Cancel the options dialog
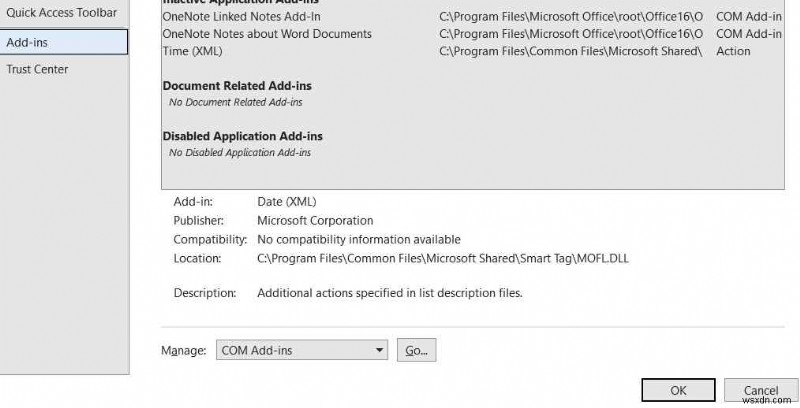The image size is (800, 408). (x=760, y=390)
